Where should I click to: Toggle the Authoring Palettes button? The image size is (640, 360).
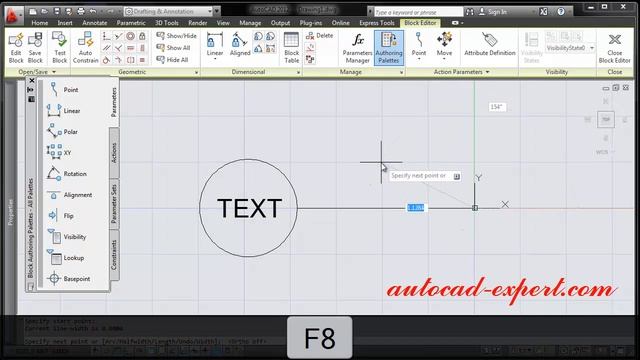click(389, 48)
